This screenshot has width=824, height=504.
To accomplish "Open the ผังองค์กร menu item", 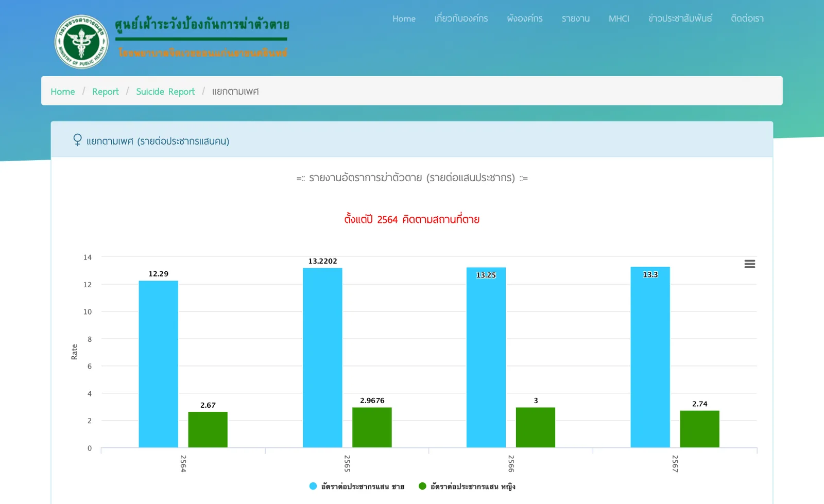I will [524, 19].
